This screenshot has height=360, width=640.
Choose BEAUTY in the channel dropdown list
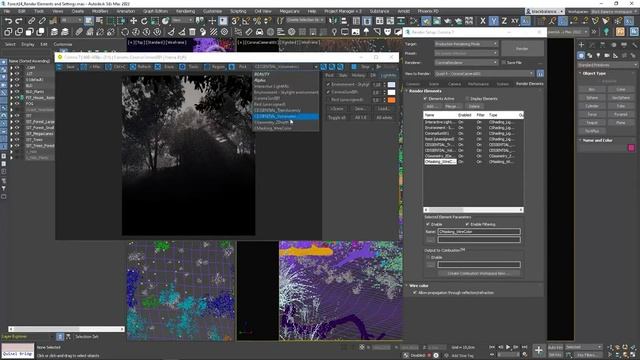click(262, 74)
